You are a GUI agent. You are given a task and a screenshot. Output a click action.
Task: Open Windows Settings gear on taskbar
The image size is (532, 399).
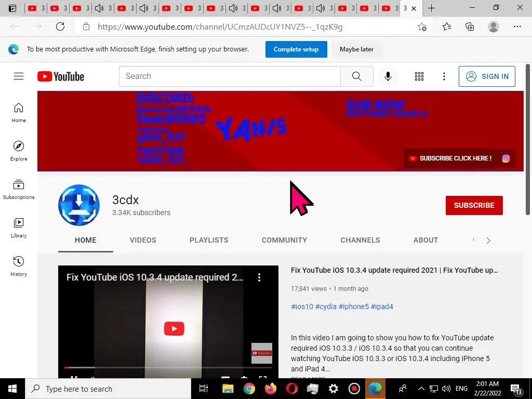pyautogui.click(x=334, y=389)
